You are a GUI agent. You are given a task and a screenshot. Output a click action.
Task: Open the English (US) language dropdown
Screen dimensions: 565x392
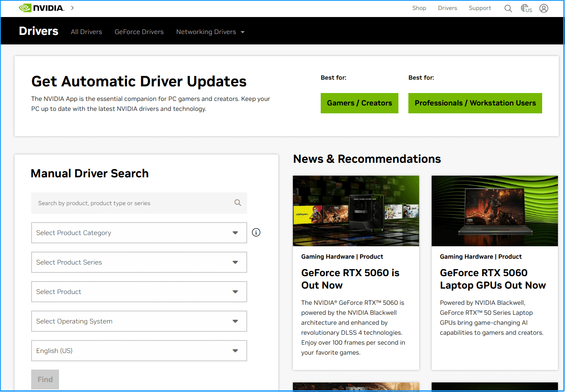click(x=139, y=350)
